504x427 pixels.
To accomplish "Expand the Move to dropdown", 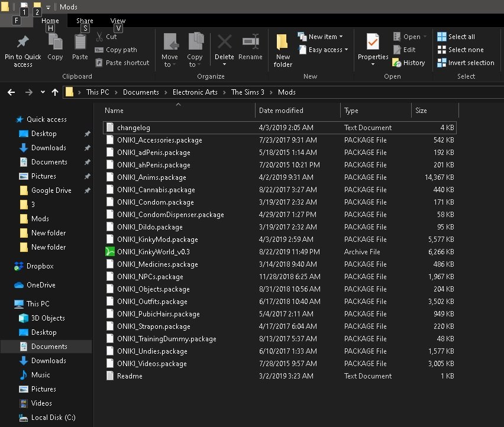I will pos(175,64).
